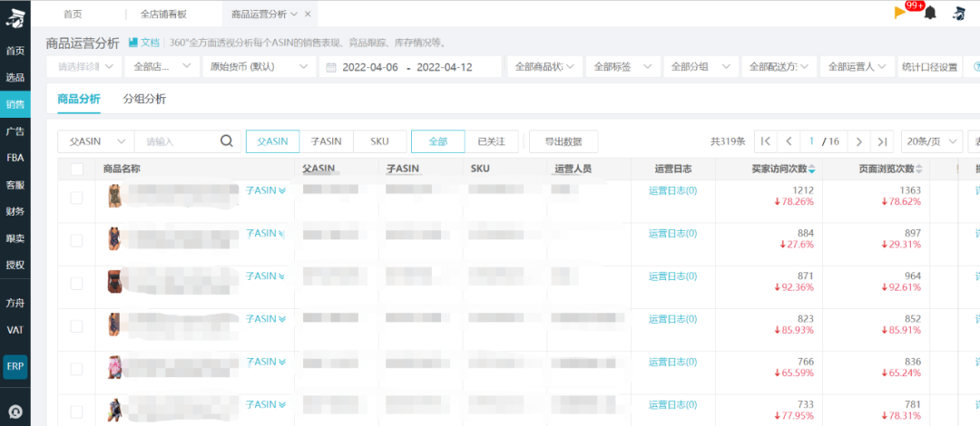
Task: Select the 商品分析 tab
Action: tap(79, 99)
